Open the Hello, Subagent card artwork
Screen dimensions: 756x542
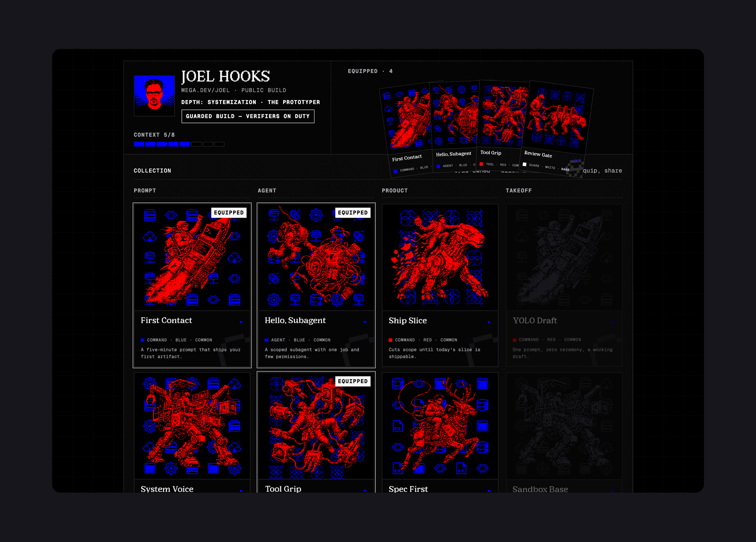pyautogui.click(x=316, y=257)
